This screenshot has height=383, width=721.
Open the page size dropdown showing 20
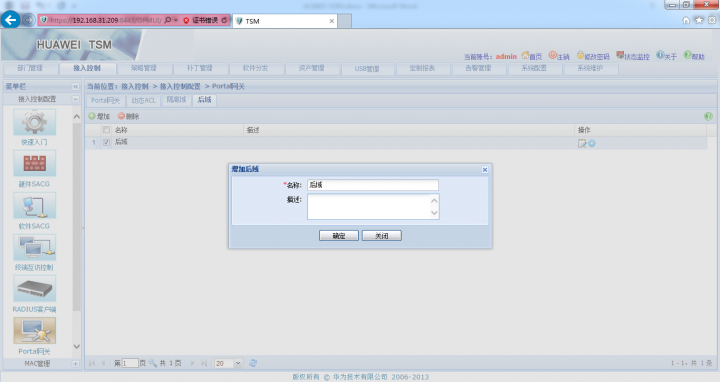[238, 363]
